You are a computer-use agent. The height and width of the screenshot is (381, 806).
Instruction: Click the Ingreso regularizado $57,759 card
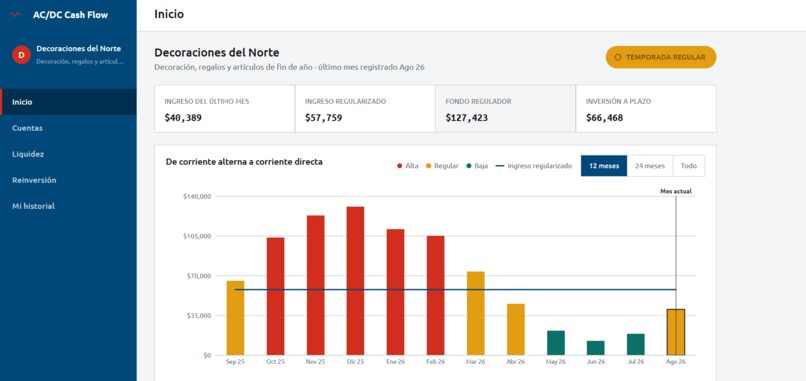click(x=365, y=108)
